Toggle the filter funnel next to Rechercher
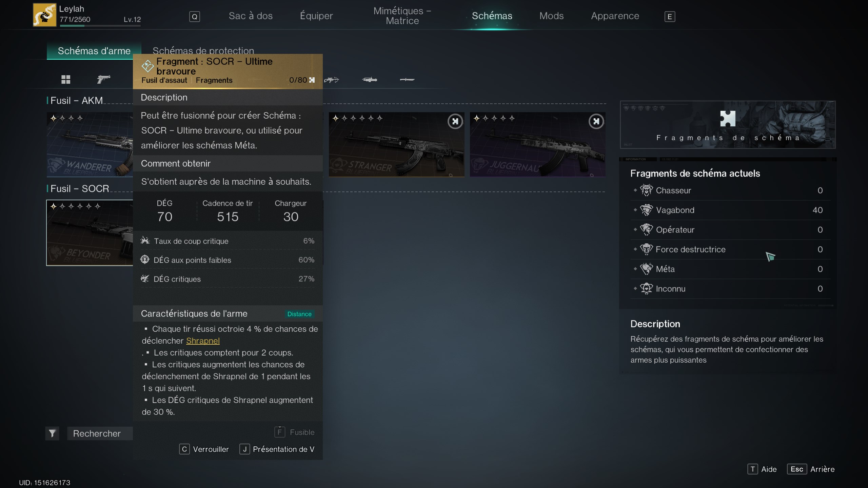 52,433
